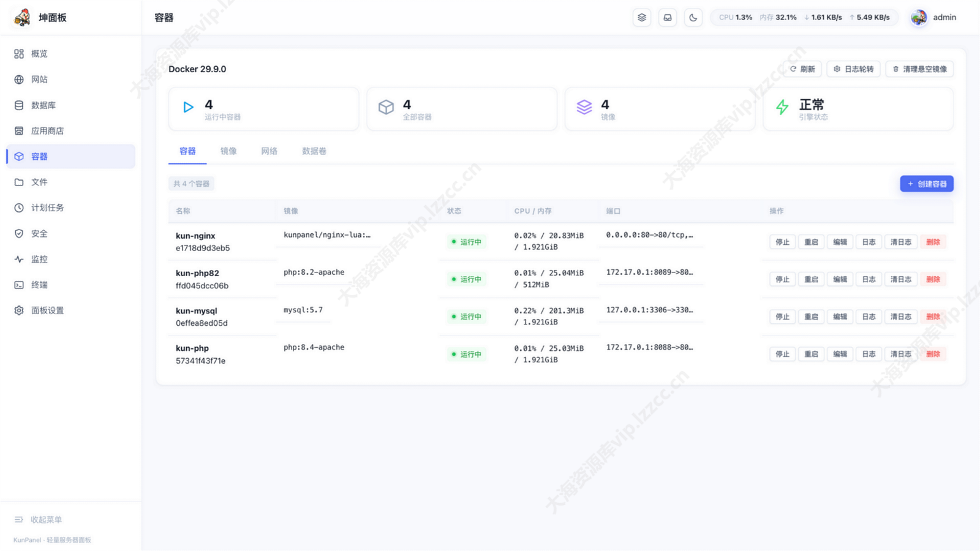
Task: Select the 容器 tab
Action: [x=187, y=151]
